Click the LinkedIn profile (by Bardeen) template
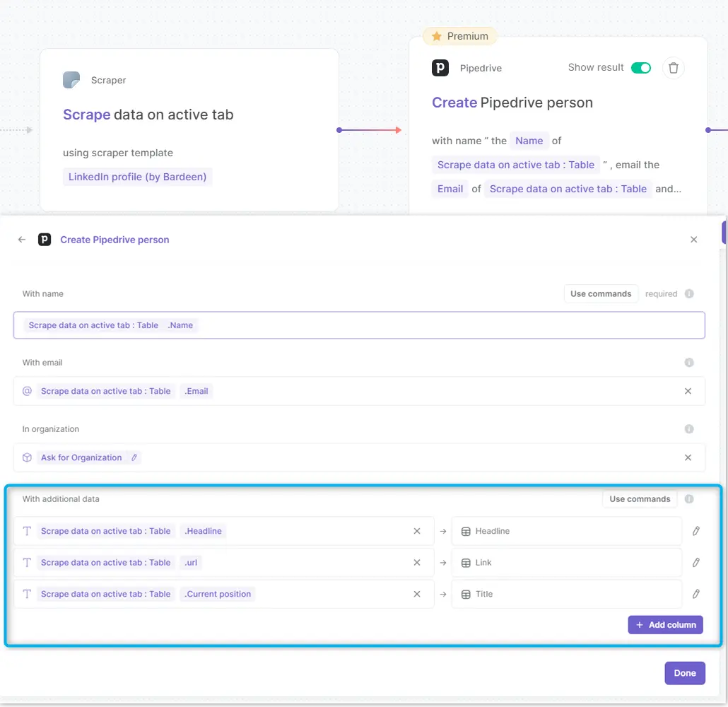728x707 pixels. tap(137, 177)
